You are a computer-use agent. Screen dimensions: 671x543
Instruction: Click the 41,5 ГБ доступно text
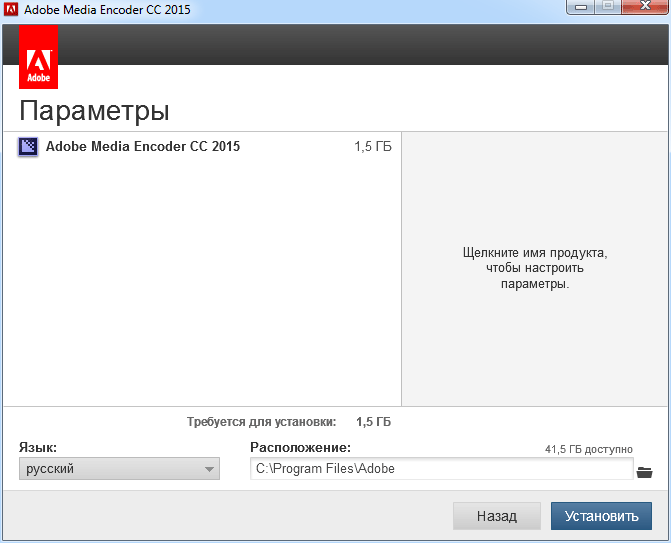(x=589, y=449)
